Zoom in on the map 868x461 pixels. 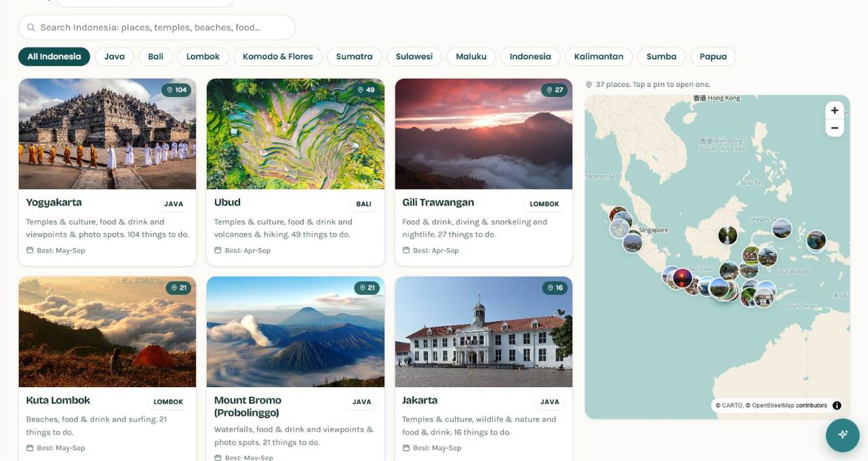[834, 111]
